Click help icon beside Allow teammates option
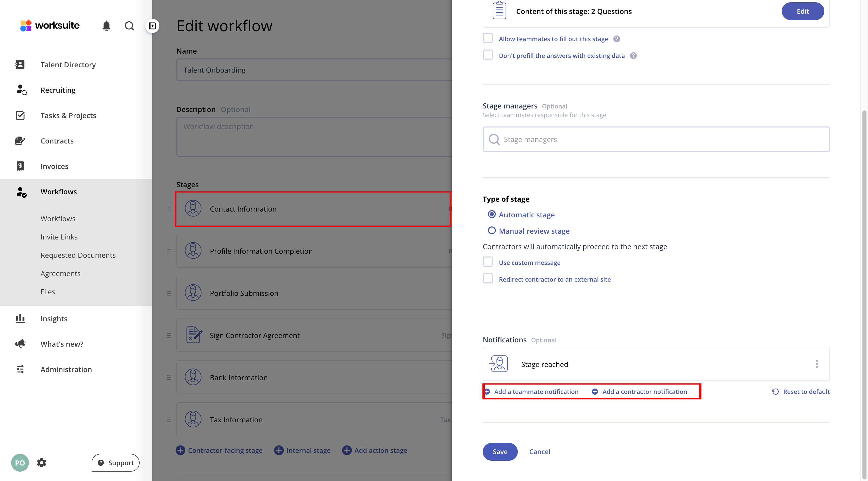The width and height of the screenshot is (868, 481). (x=617, y=39)
